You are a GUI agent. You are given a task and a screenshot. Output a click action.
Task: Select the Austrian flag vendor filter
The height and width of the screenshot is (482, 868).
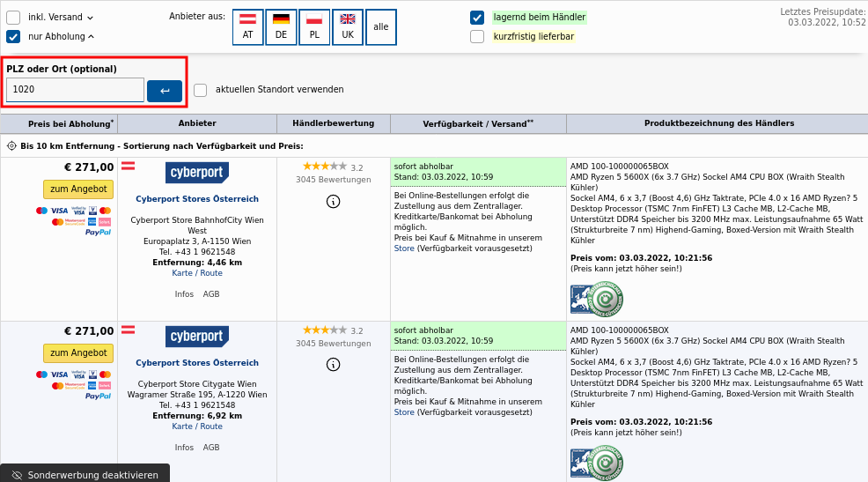coord(247,27)
